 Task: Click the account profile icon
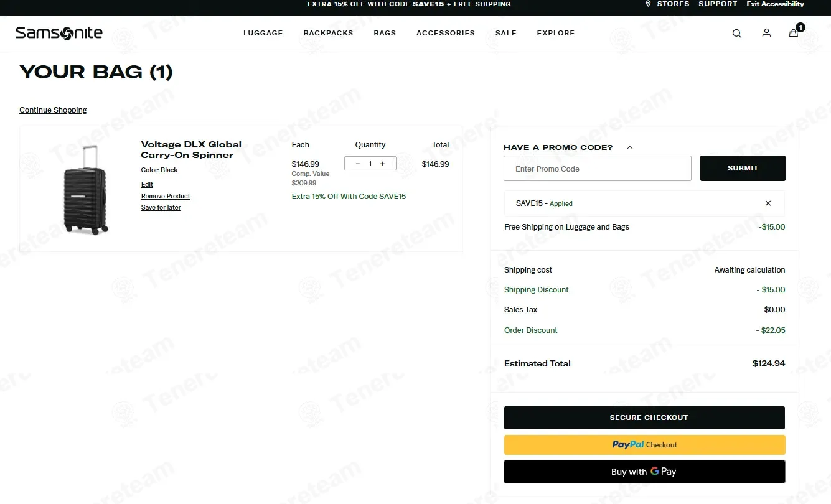click(x=766, y=33)
